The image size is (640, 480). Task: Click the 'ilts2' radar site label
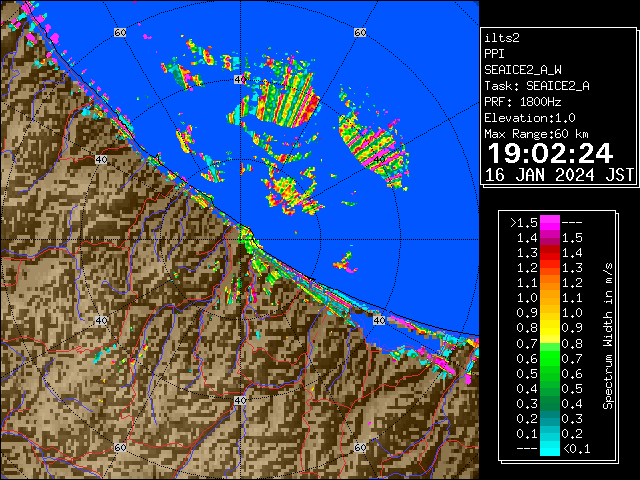click(502, 38)
